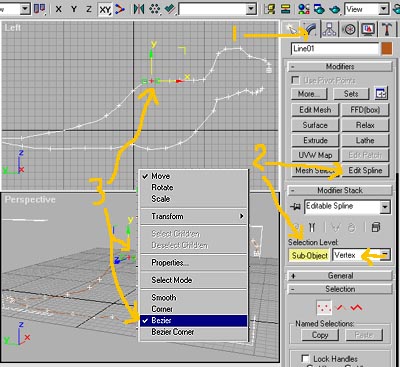400x367 pixels.
Task: Toggle the Sub-Object button
Action: pyautogui.click(x=309, y=255)
